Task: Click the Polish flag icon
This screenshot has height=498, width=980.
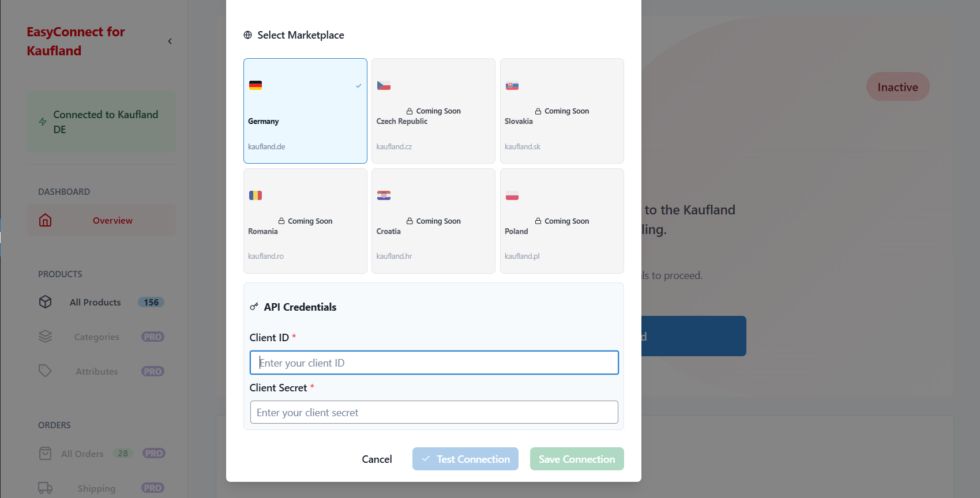Action: pos(512,195)
